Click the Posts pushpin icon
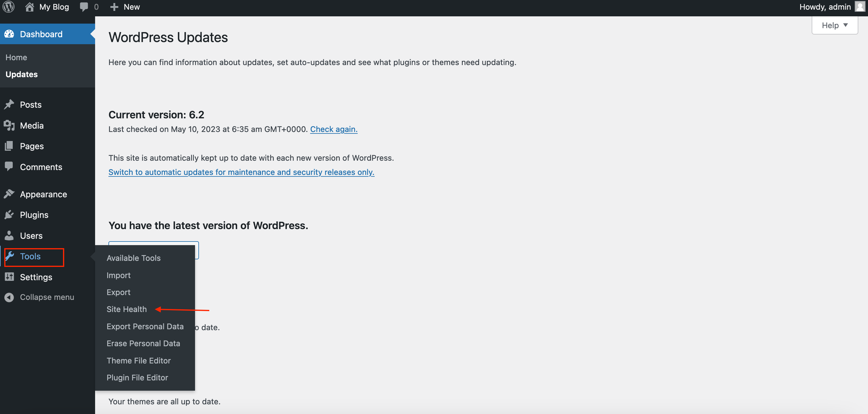 tap(9, 104)
